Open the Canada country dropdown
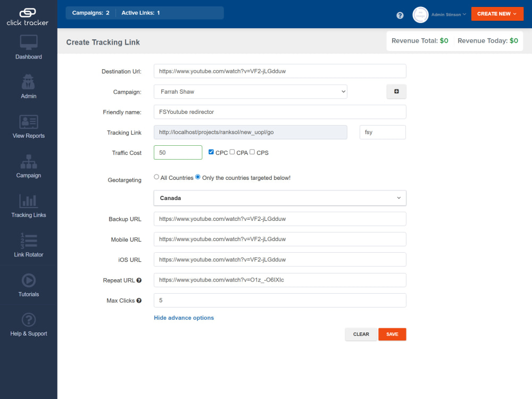 click(x=280, y=198)
